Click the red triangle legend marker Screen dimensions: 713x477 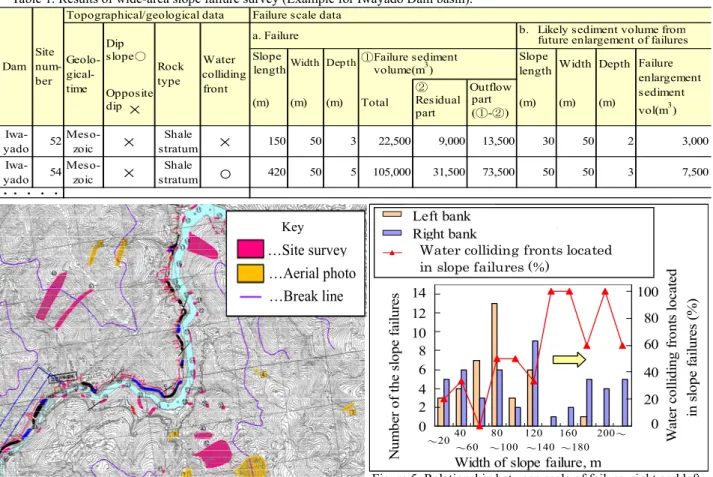coord(392,252)
